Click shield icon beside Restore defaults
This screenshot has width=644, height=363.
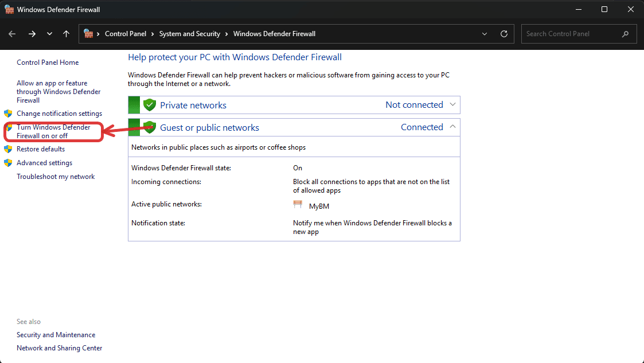(x=8, y=149)
